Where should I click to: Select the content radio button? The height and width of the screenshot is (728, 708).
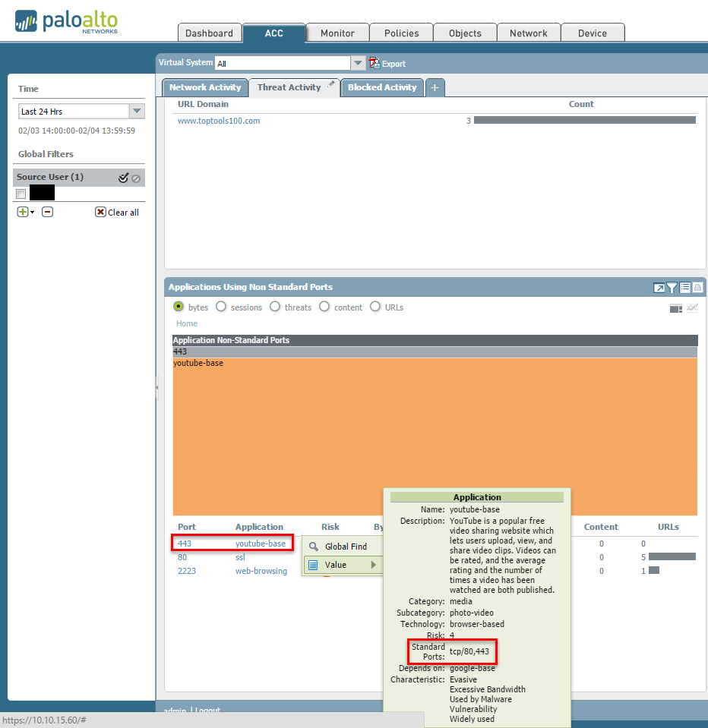pos(324,307)
